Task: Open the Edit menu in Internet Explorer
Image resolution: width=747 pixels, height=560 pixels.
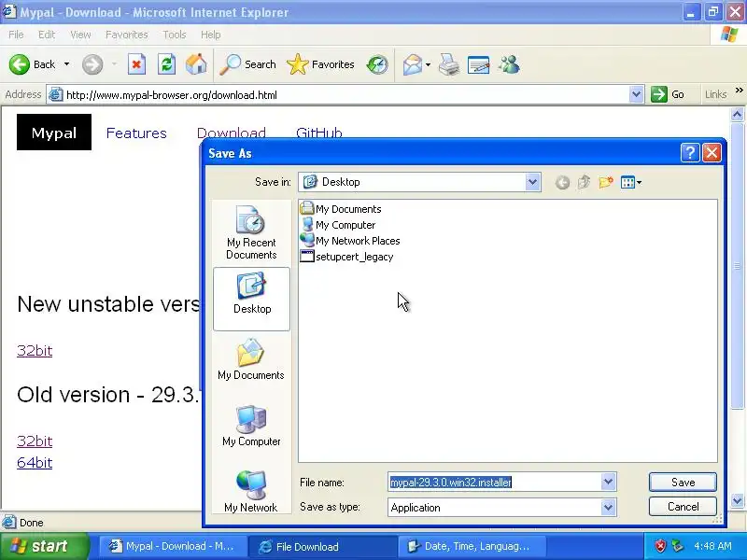Action: [x=47, y=35]
